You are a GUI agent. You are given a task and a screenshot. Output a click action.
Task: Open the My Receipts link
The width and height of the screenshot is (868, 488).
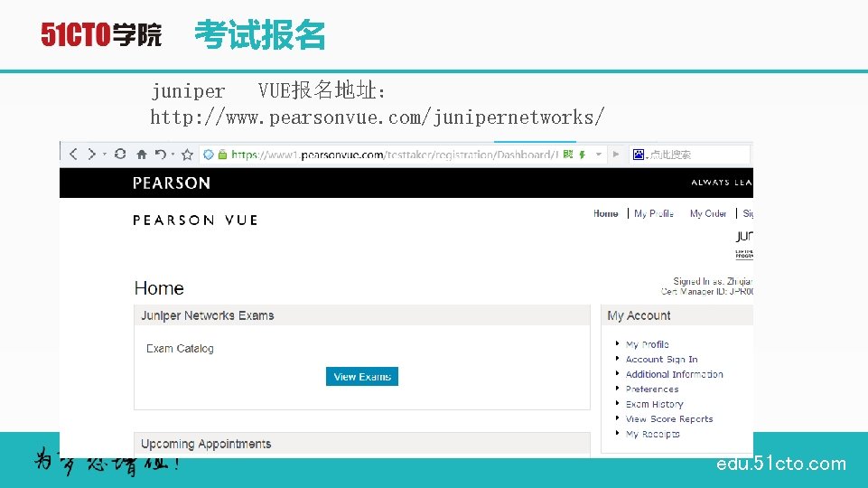[653, 435]
